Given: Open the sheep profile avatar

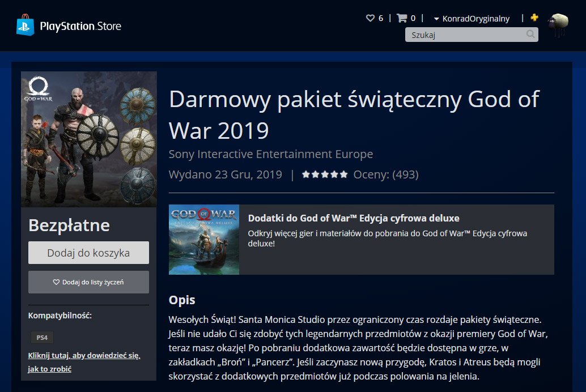Looking at the screenshot, I should [558, 25].
